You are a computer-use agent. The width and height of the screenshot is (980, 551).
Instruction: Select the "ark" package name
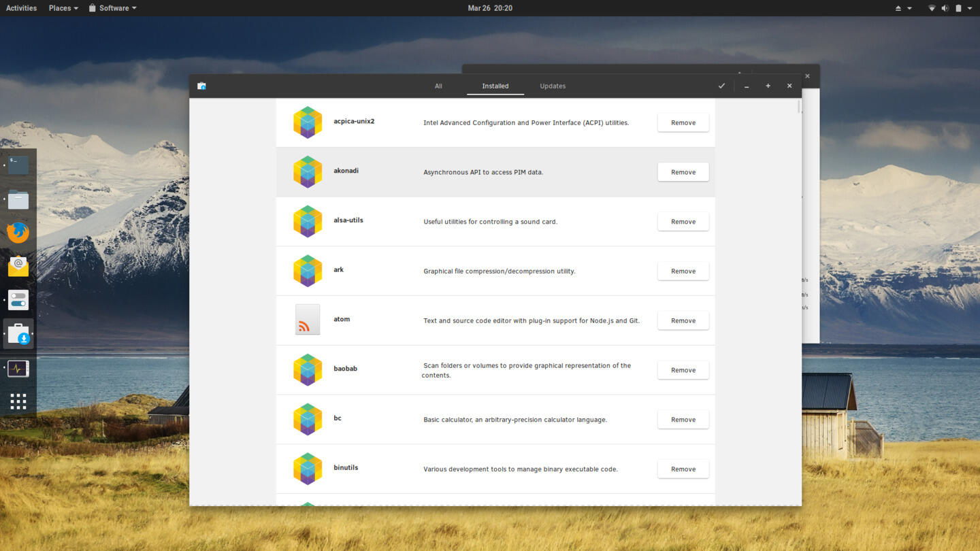click(x=338, y=269)
